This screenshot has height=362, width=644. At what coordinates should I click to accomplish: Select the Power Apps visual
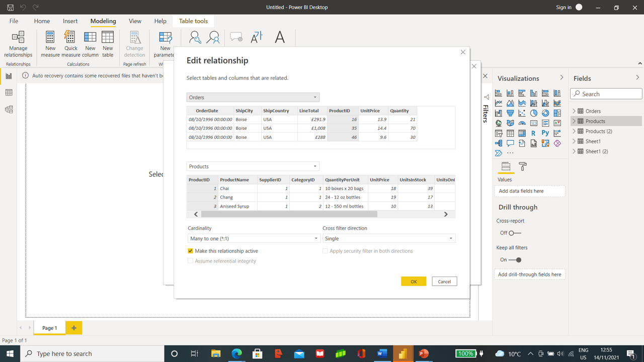point(557,143)
